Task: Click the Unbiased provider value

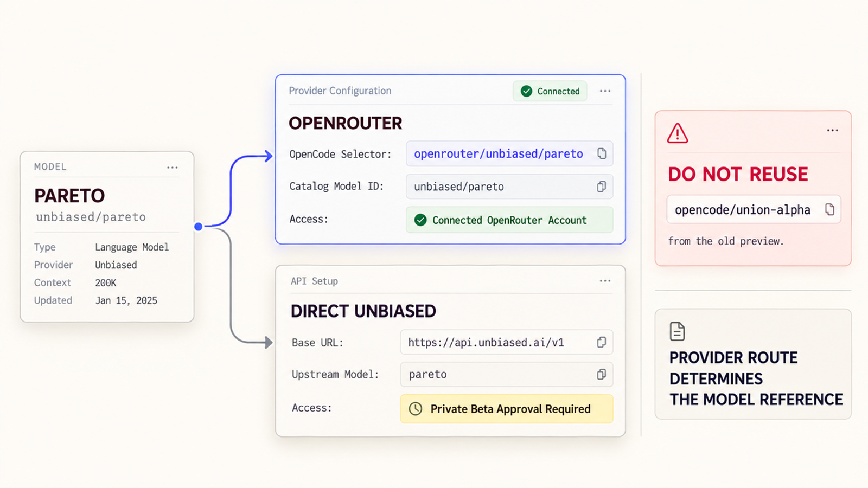Action: tap(116, 265)
